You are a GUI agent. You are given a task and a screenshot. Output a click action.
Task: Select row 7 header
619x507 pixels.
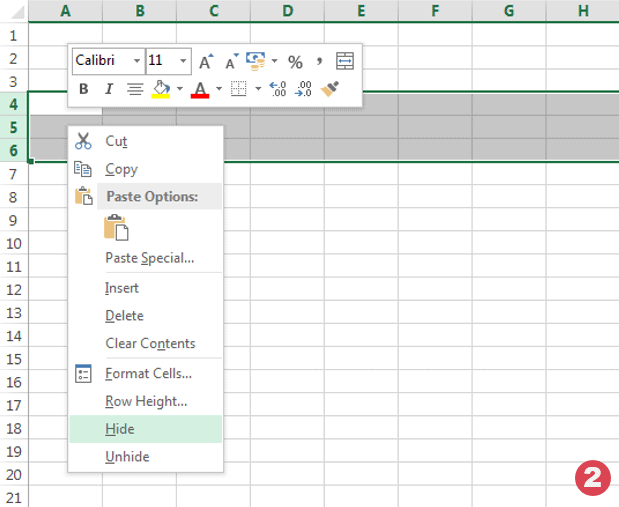[14, 174]
